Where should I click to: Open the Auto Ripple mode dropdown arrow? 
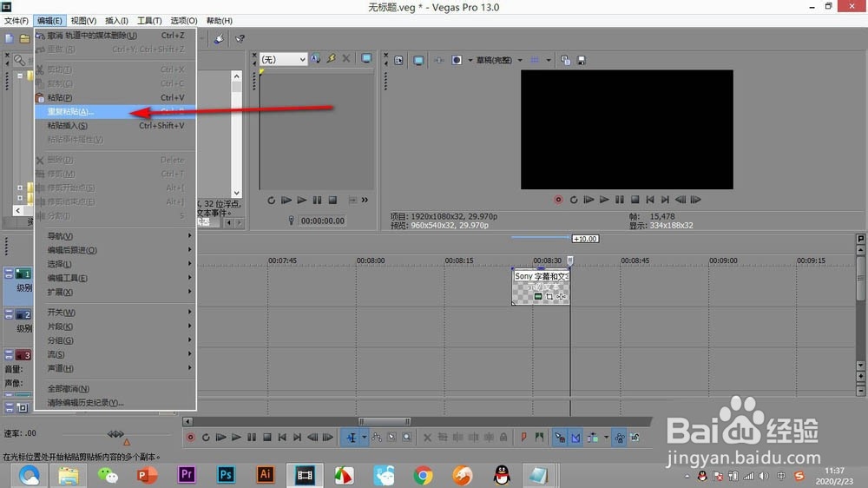pos(606,437)
